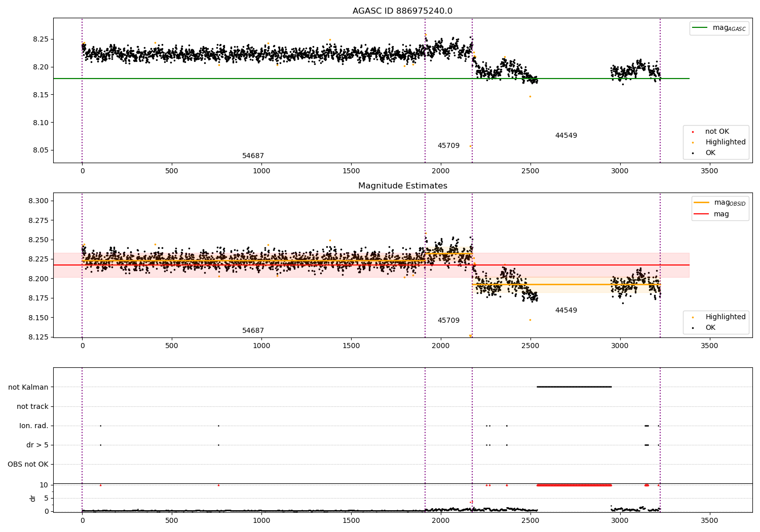Click the 44549 annotation in the Magnitude Estimates plot

tap(566, 311)
